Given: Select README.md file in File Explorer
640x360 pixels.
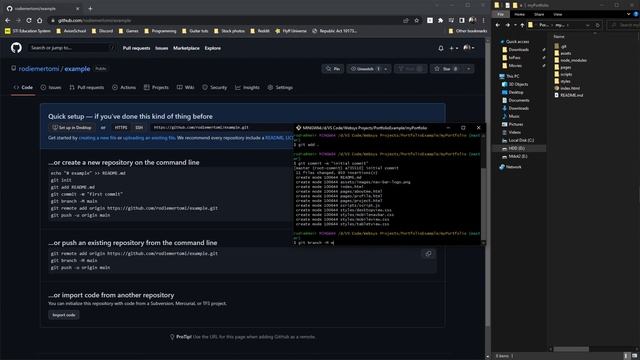Looking at the screenshot, I should click(569, 95).
